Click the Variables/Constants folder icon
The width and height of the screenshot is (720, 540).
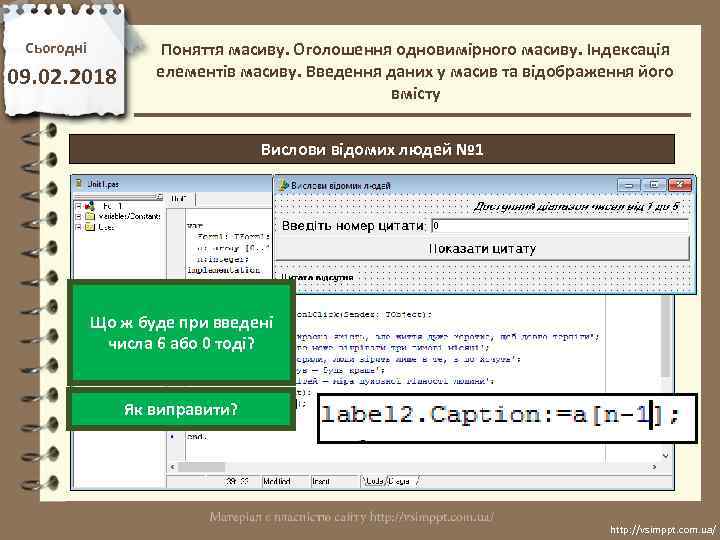[90, 216]
